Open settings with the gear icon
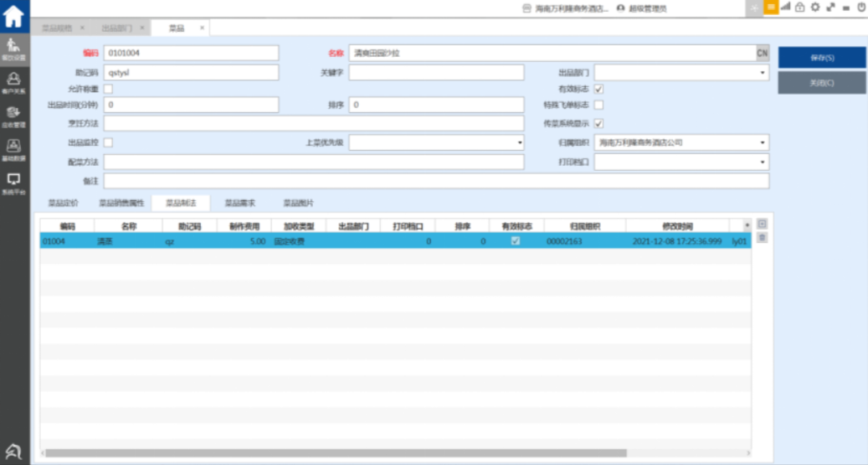 pos(815,8)
